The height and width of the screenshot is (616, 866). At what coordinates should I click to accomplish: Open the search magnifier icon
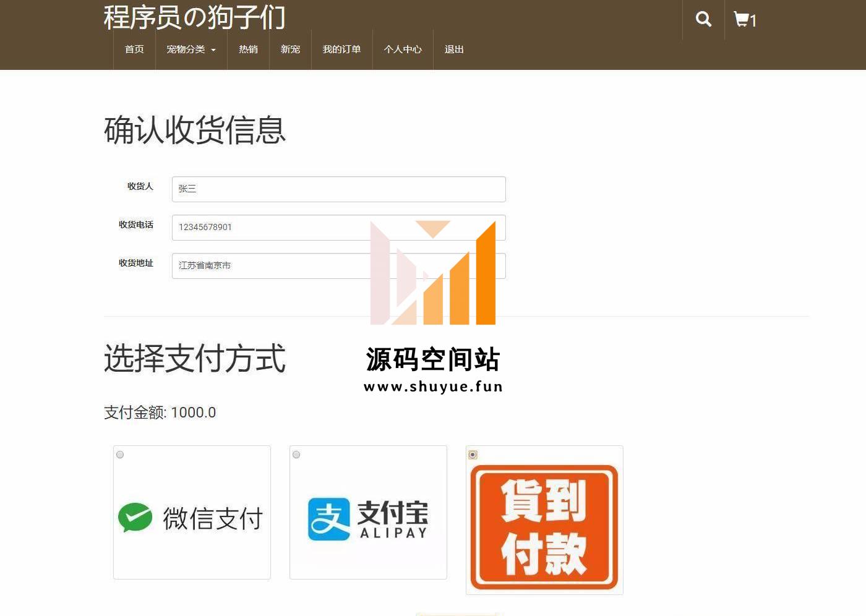coord(703,19)
